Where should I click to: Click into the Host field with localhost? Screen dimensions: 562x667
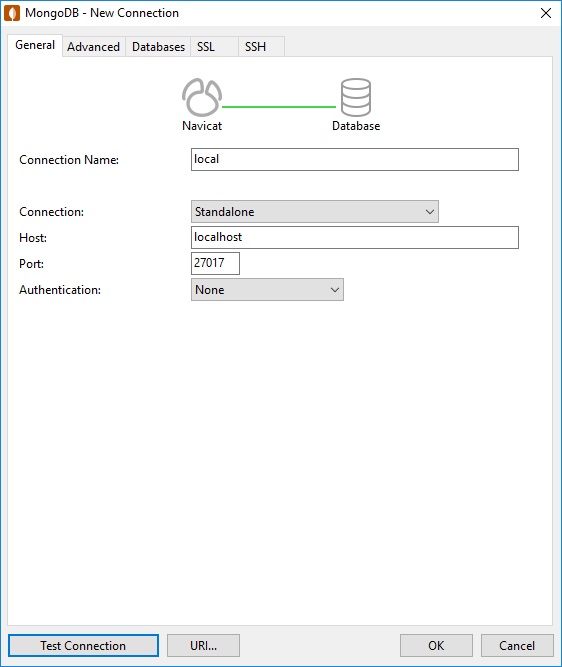pyautogui.click(x=355, y=237)
